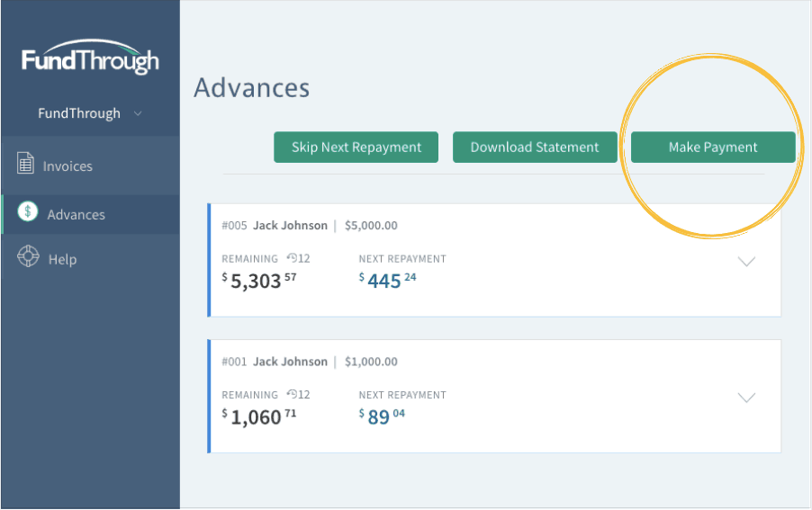
Task: Click the $445.24 next repayment amount
Action: point(387,281)
